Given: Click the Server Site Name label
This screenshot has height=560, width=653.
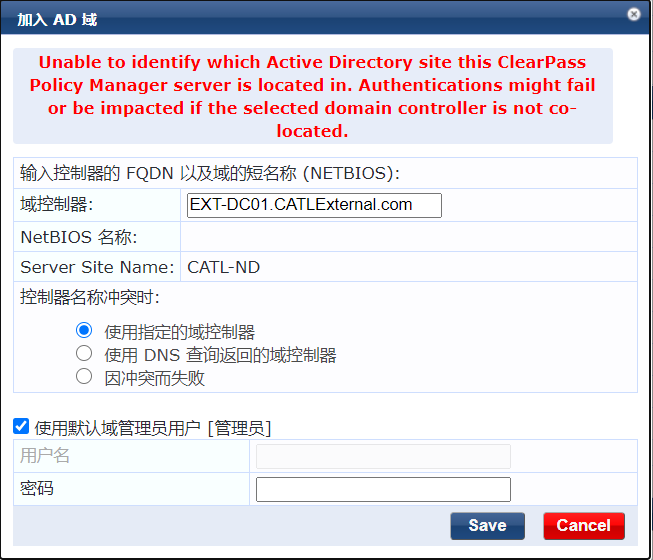Looking at the screenshot, I should [x=97, y=267].
